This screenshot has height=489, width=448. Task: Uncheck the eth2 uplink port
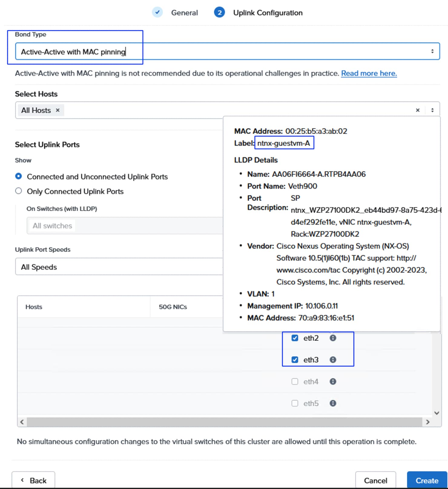tap(295, 338)
